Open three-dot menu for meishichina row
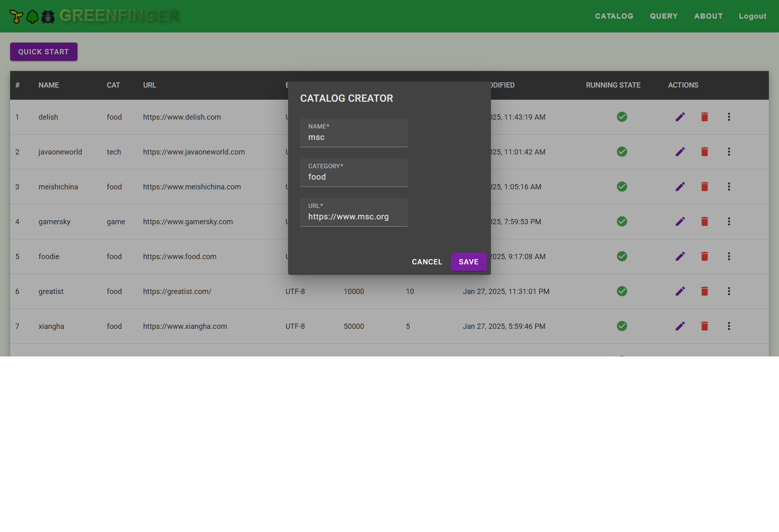This screenshot has width=779, height=532. (x=729, y=187)
